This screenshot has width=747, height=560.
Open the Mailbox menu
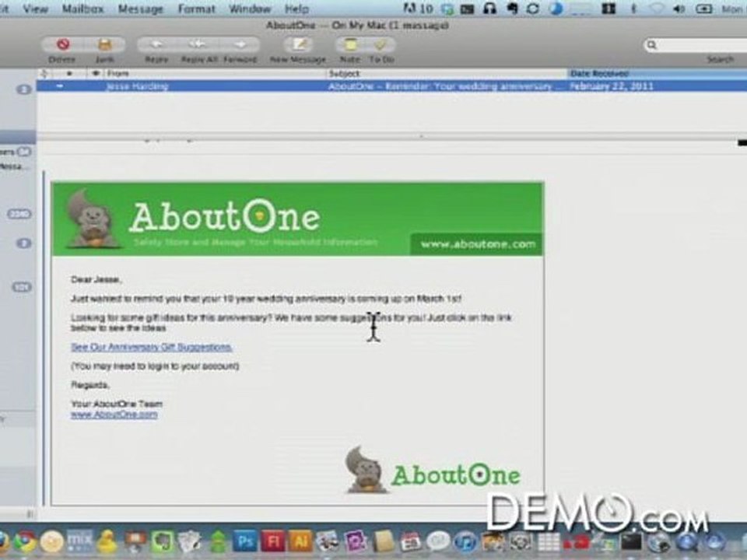pyautogui.click(x=82, y=9)
